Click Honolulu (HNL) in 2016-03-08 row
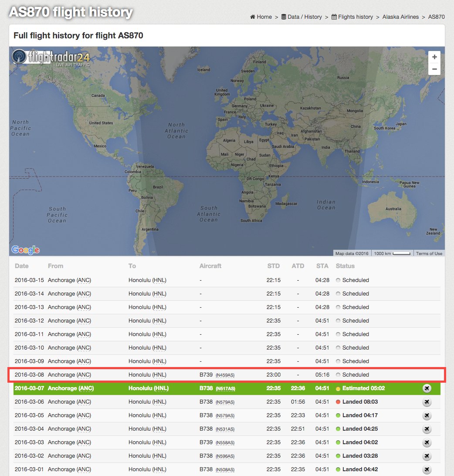 click(148, 375)
